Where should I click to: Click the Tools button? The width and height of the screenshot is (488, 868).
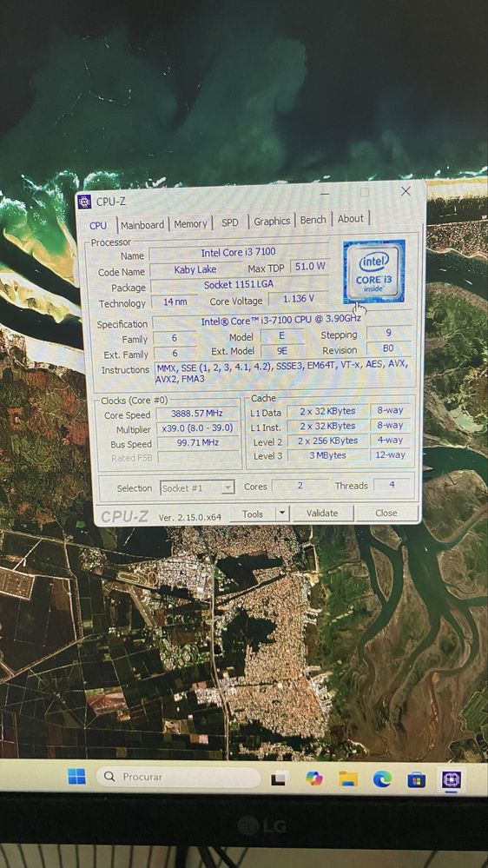point(253,514)
